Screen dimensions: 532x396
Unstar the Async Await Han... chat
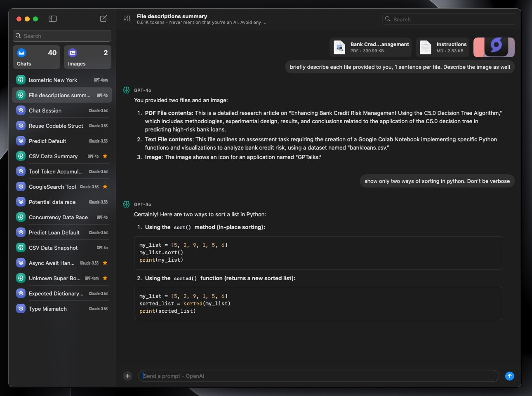105,263
